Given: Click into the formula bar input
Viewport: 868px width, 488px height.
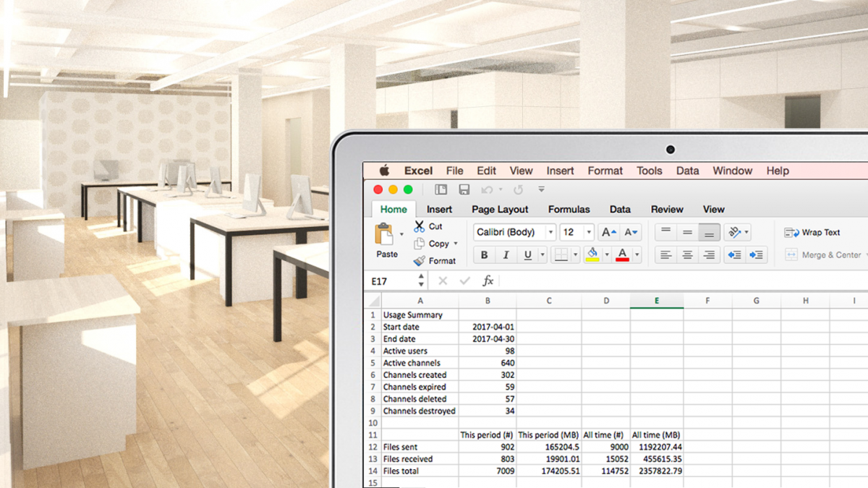Looking at the screenshot, I should point(684,281).
